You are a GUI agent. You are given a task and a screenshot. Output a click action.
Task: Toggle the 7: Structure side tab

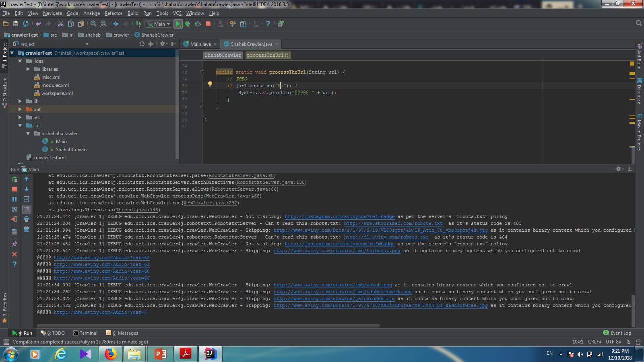(x=5, y=93)
